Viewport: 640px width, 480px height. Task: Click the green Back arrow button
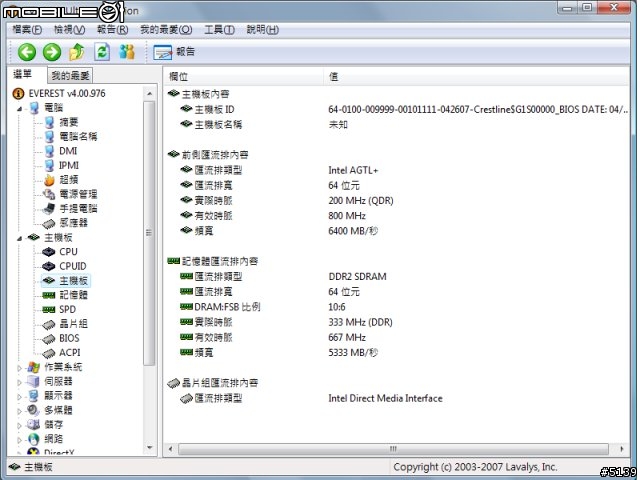(27, 52)
